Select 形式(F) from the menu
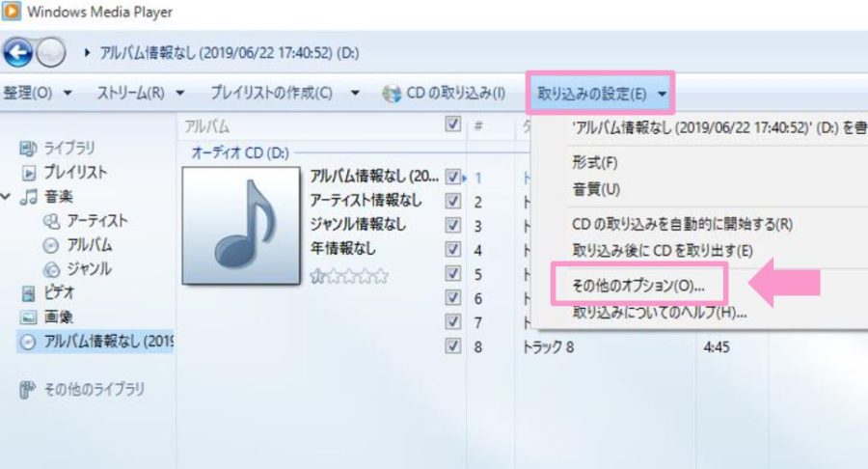 [595, 162]
